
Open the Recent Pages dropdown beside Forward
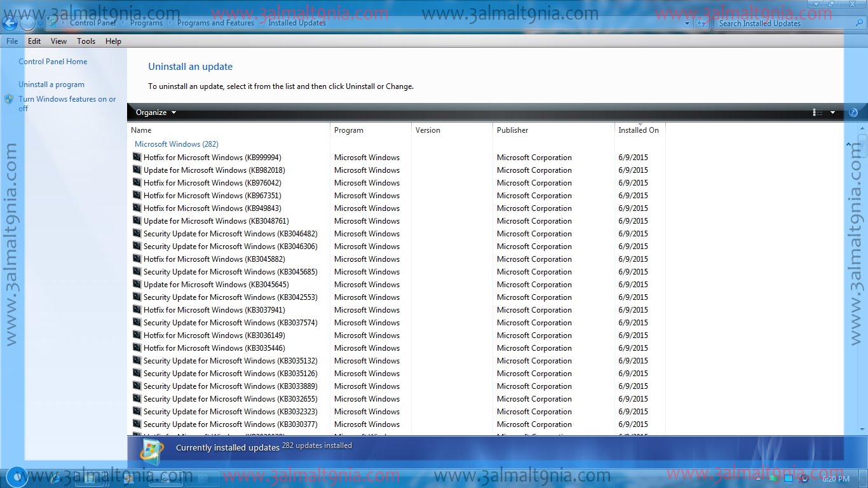40,24
